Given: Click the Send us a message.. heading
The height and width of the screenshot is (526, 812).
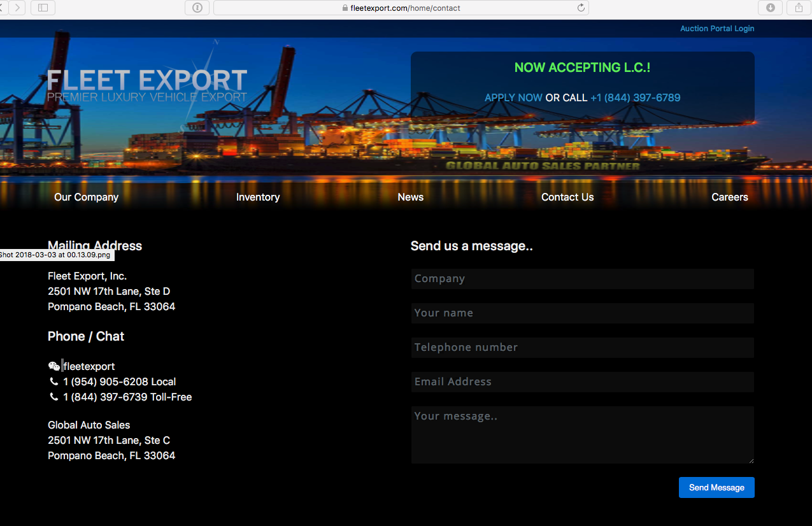Looking at the screenshot, I should pyautogui.click(x=472, y=246).
